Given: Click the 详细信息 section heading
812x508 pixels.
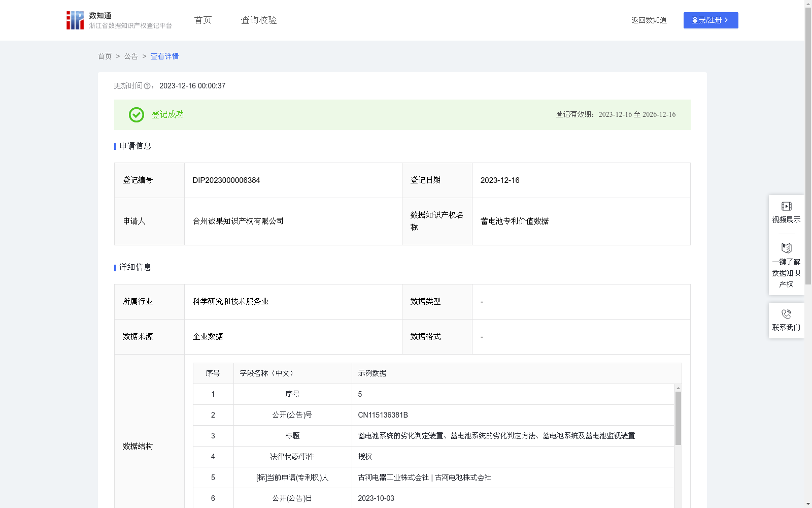Looking at the screenshot, I should point(136,267).
